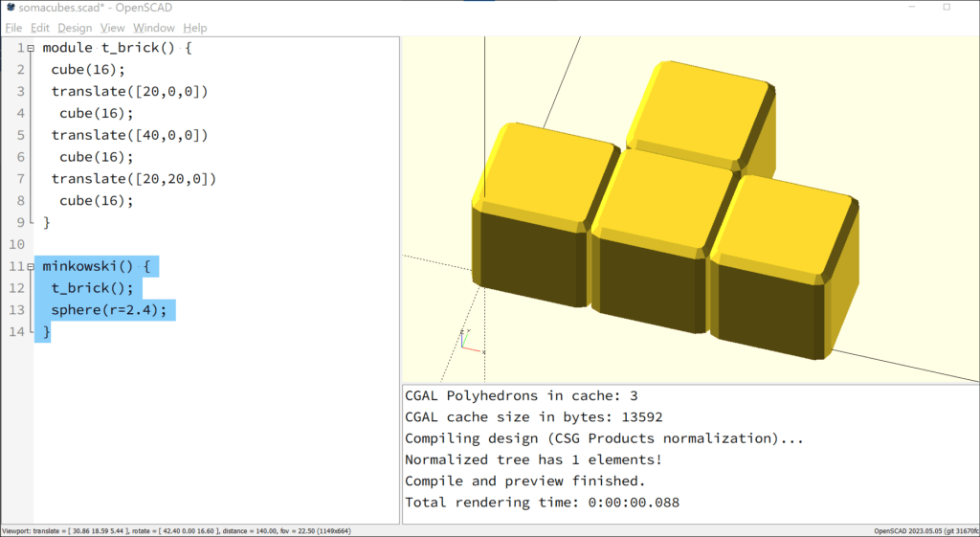The image size is (980, 537).
Task: Place cursor in sphere(r=2.4) line
Action: pyautogui.click(x=109, y=310)
